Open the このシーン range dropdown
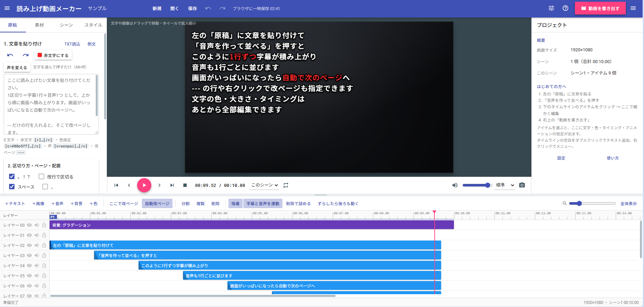 click(x=265, y=185)
